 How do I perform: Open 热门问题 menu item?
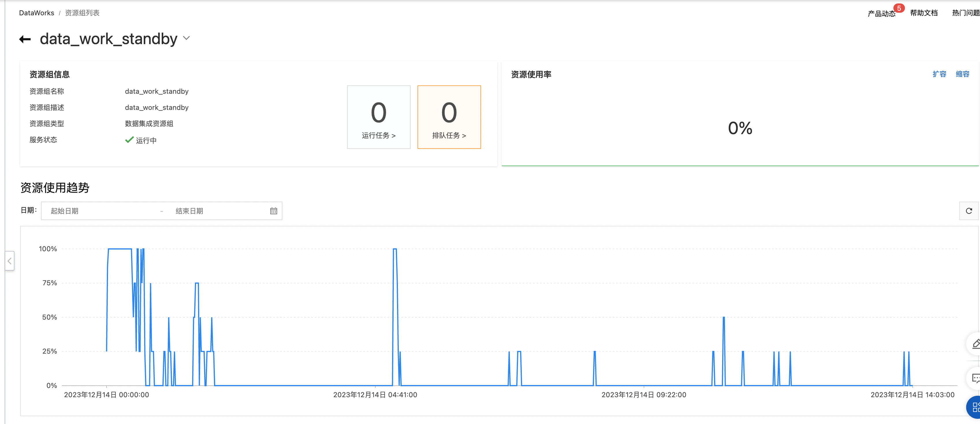point(966,13)
